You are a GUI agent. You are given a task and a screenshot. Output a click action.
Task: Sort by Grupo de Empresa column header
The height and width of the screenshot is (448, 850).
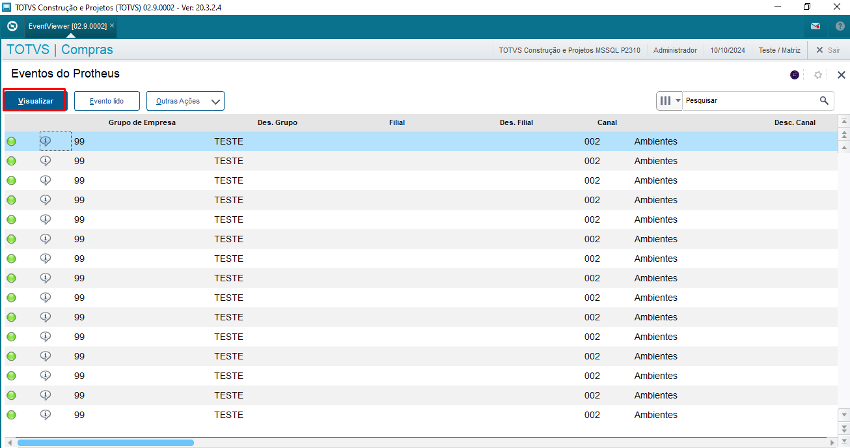142,123
